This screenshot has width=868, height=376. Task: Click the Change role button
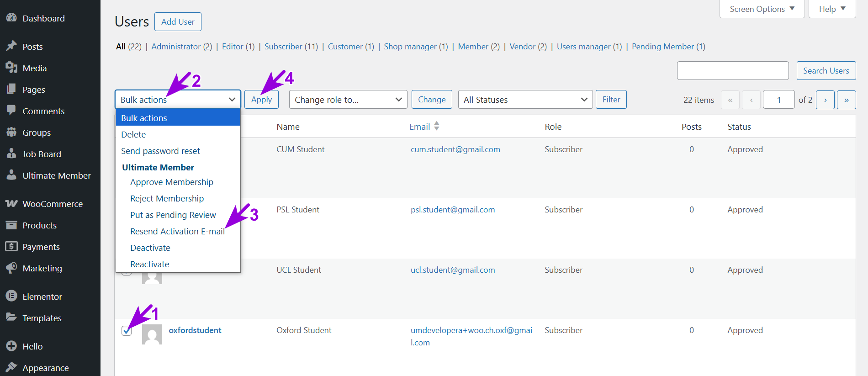(432, 100)
